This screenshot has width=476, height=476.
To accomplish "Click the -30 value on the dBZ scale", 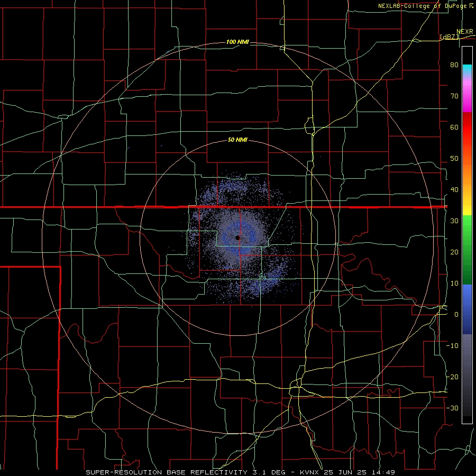I will click(x=452, y=408).
